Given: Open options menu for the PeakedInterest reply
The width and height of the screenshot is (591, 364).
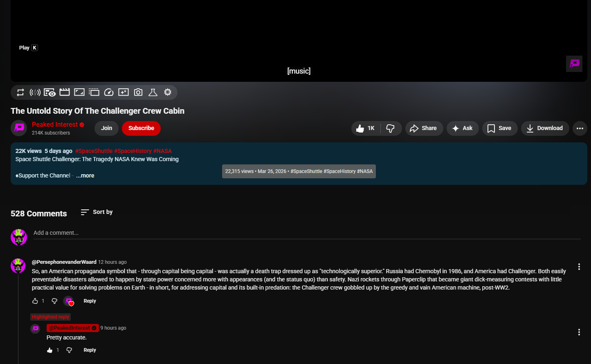Looking at the screenshot, I should [579, 332].
